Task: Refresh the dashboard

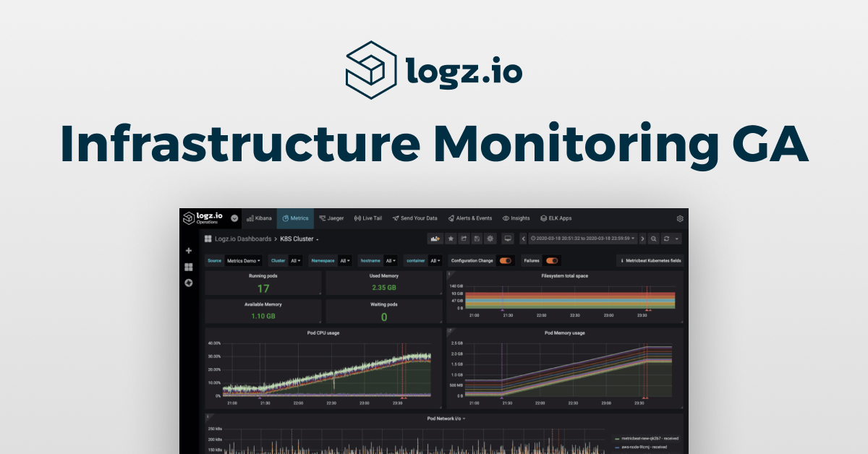Action: click(x=666, y=239)
